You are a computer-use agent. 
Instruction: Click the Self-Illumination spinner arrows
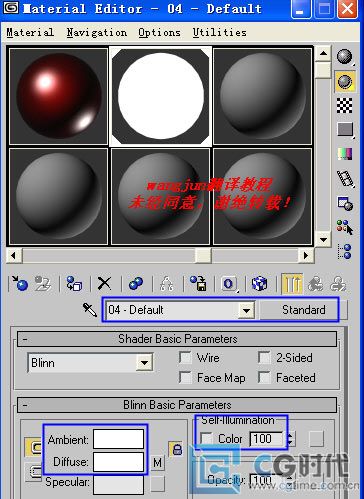pyautogui.click(x=290, y=439)
